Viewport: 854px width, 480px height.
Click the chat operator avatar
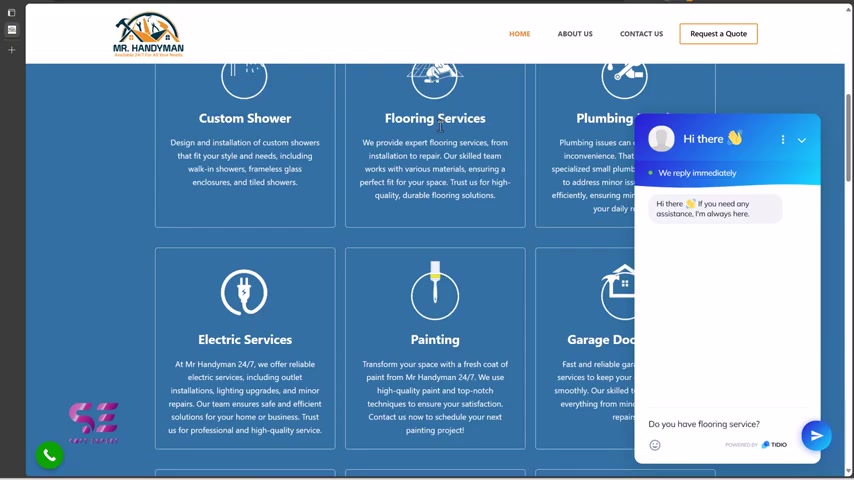click(x=661, y=138)
